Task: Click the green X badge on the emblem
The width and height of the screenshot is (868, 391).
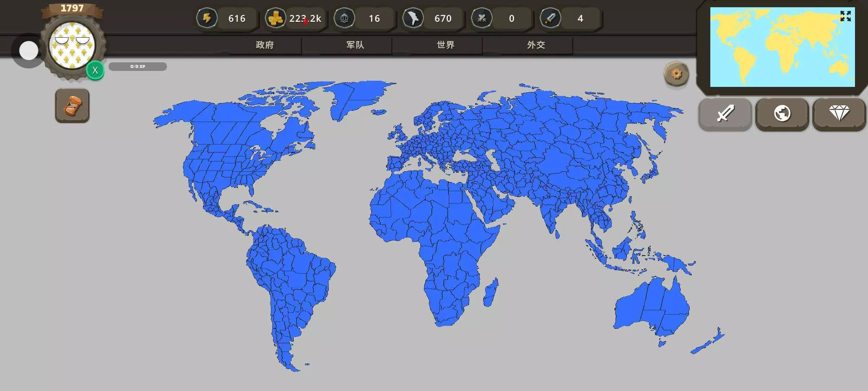Action: (x=95, y=70)
